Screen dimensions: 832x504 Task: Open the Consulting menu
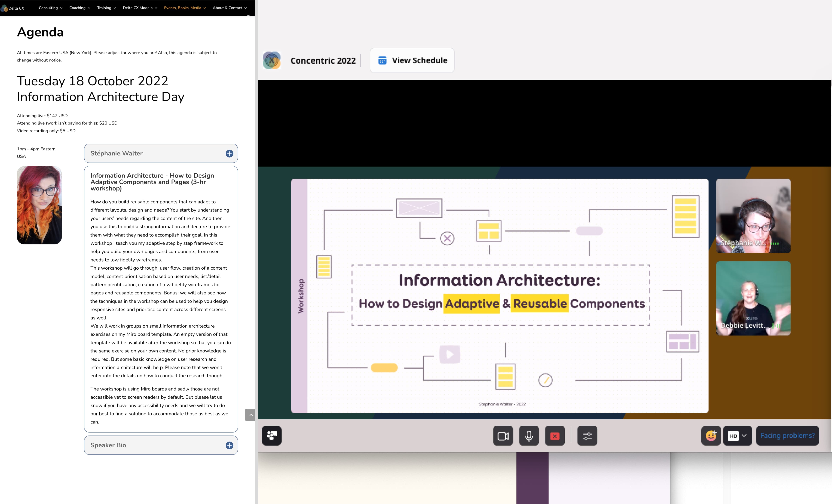(x=50, y=8)
